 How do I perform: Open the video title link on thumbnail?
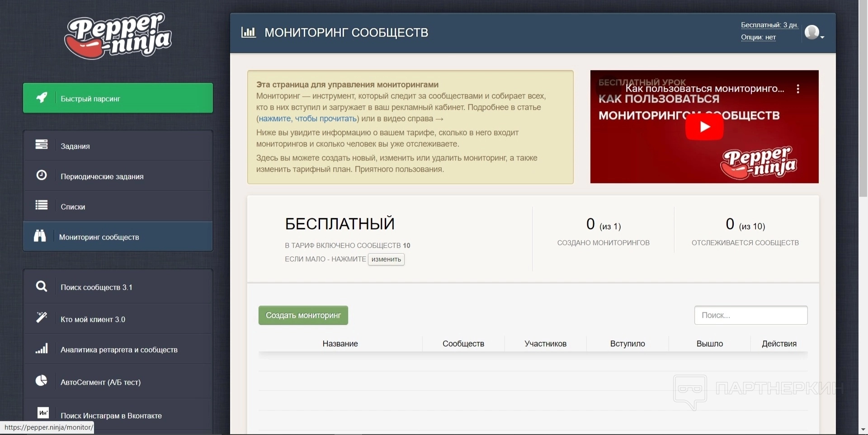705,89
